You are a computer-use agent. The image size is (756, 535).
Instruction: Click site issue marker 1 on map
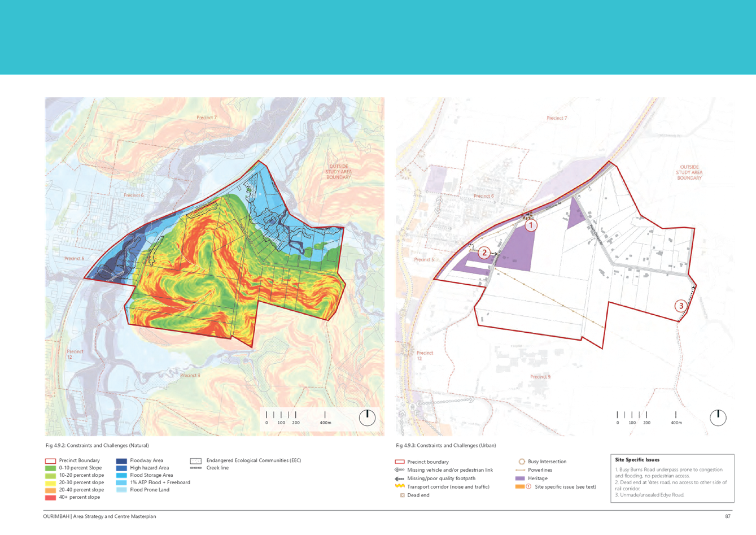[x=531, y=225]
